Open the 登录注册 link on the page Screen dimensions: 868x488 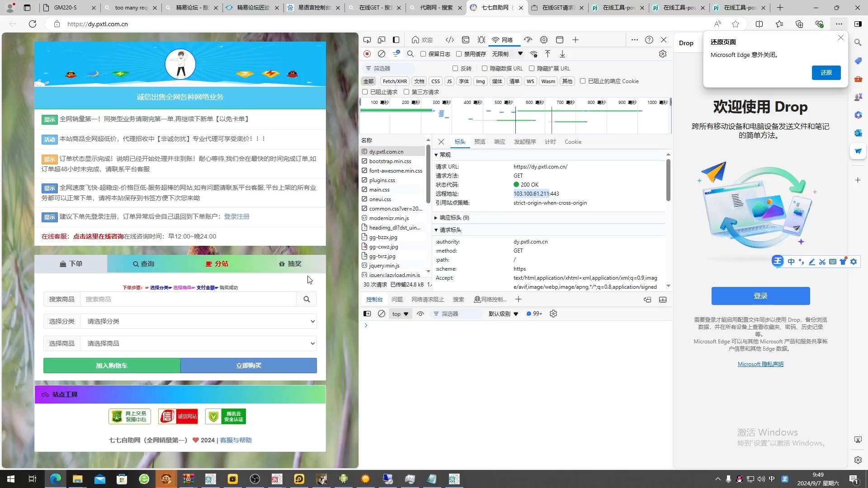(x=237, y=216)
